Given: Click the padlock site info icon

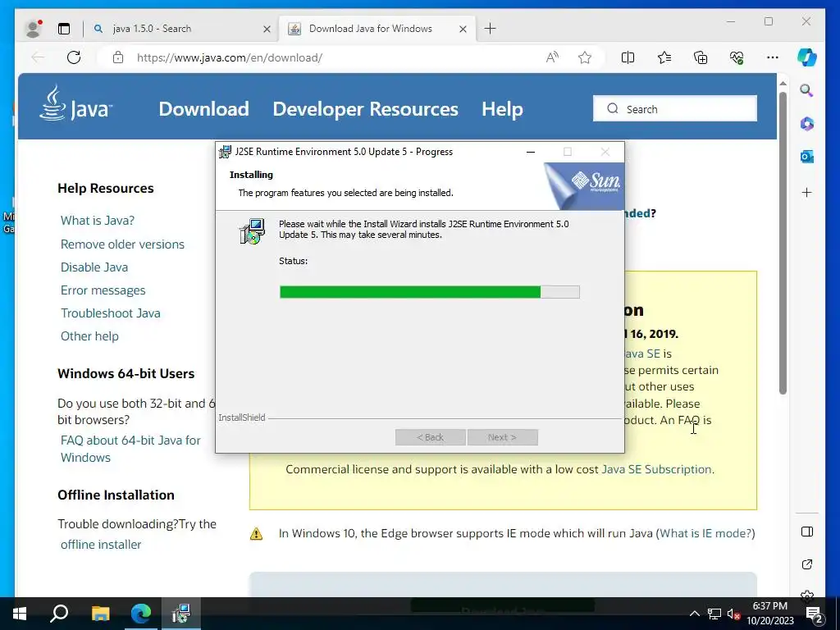Looking at the screenshot, I should [x=118, y=58].
